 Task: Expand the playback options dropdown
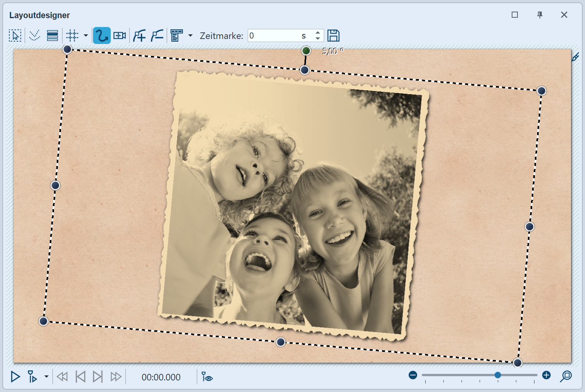[46, 377]
